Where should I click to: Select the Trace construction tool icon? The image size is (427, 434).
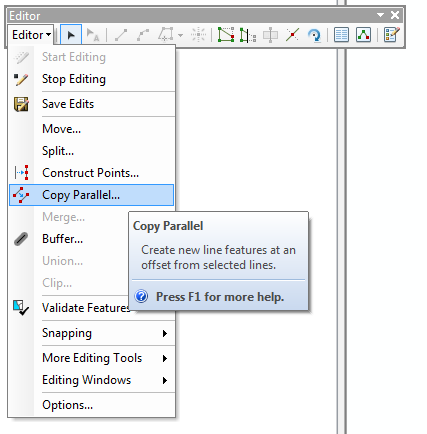[x=166, y=35]
